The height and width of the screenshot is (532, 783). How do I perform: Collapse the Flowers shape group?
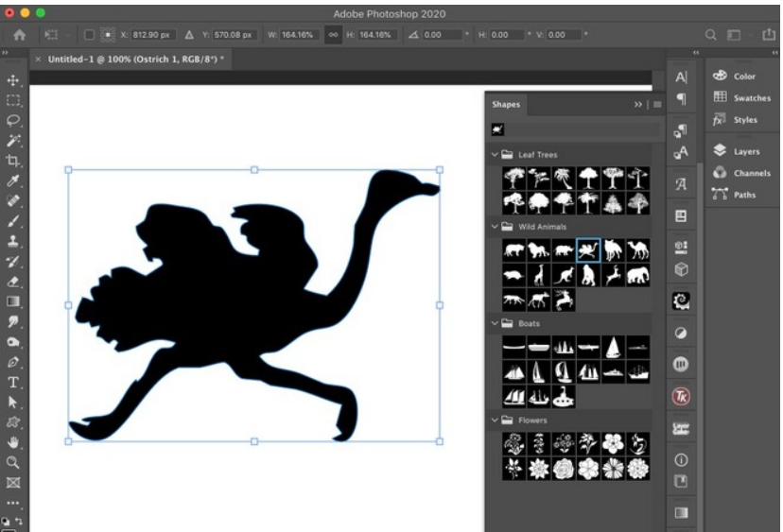point(495,420)
